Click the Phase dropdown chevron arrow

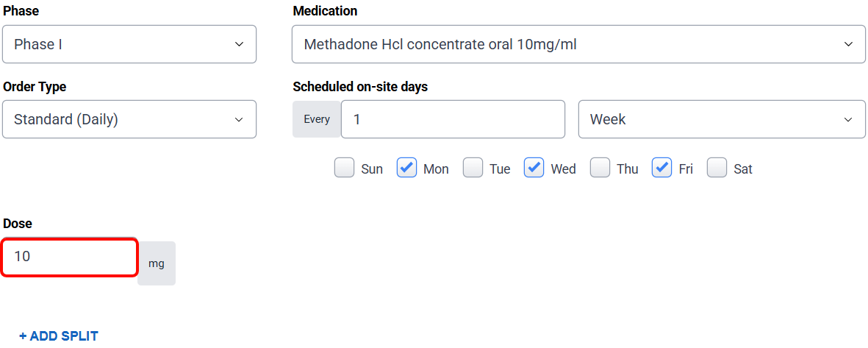(x=239, y=44)
